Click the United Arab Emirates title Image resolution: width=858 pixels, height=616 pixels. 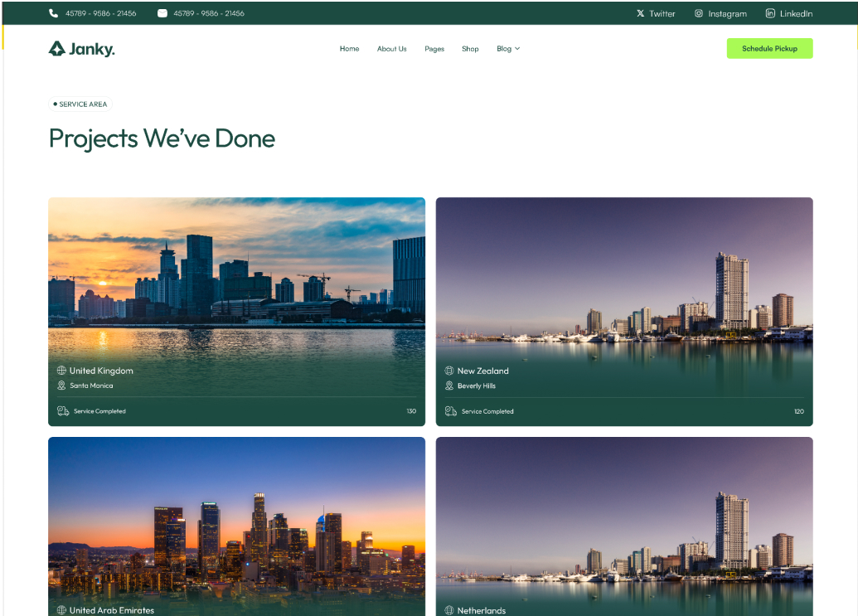point(112,610)
